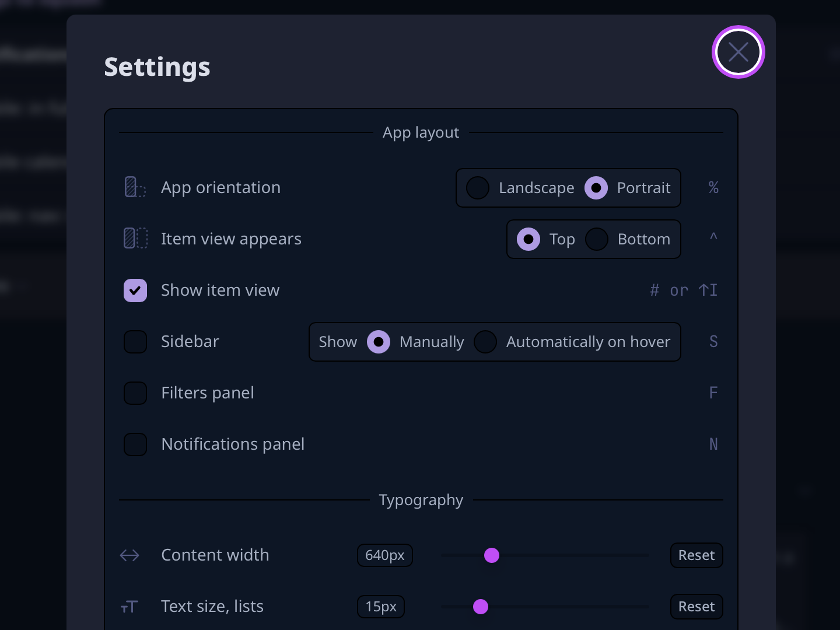Set sidebar to show Manually

[379, 342]
